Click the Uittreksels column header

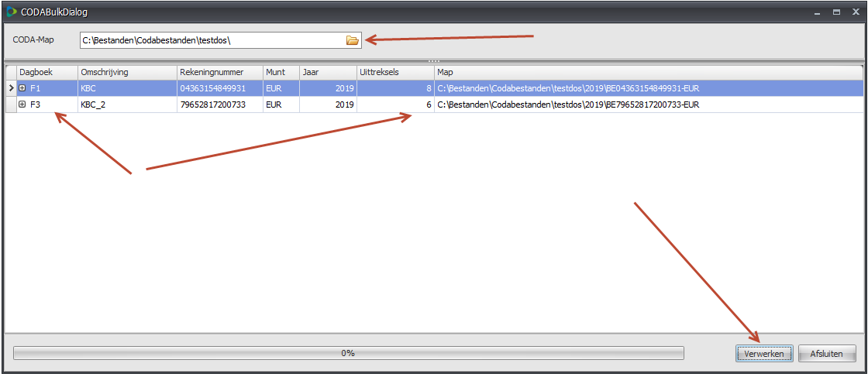(x=394, y=72)
